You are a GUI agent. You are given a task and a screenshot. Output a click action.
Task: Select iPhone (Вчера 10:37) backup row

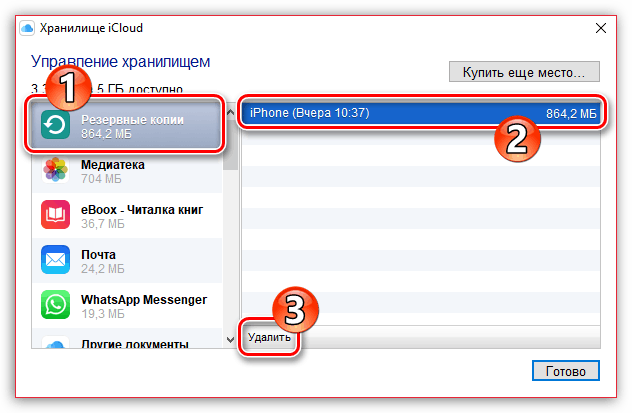(x=421, y=113)
